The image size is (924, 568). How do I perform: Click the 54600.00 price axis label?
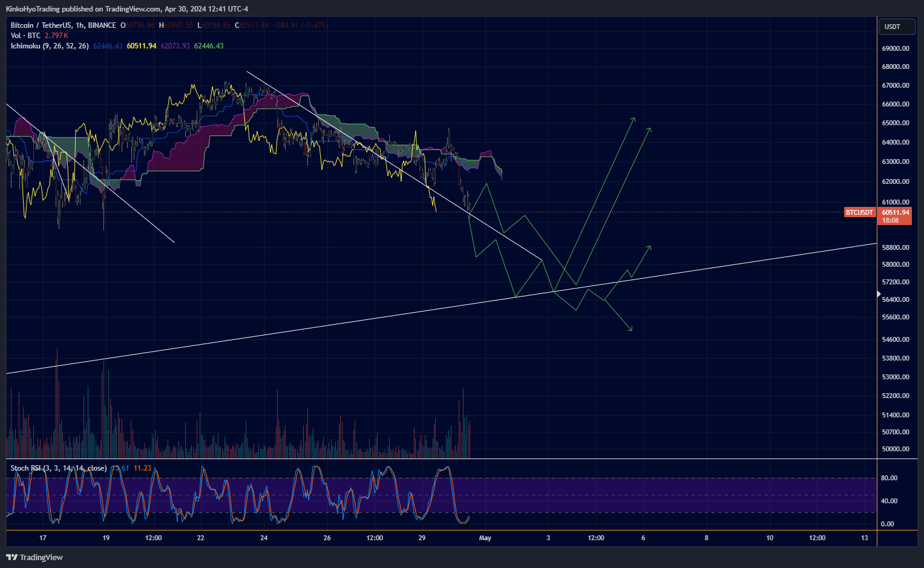pyautogui.click(x=896, y=339)
